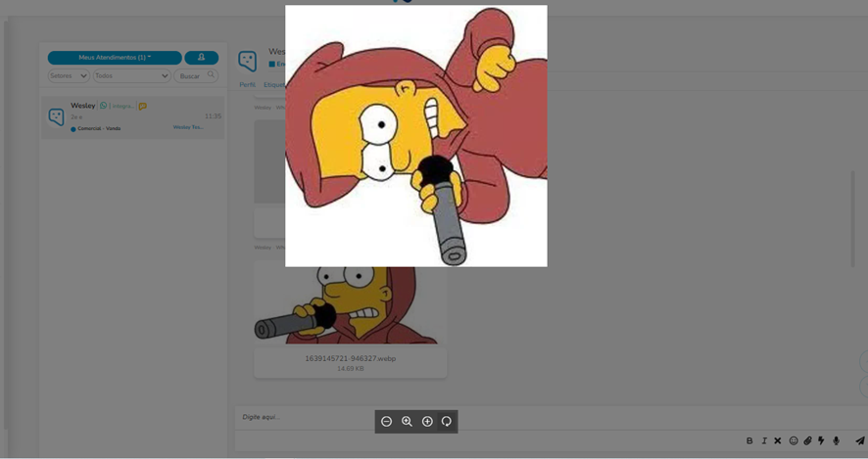Rotate the previewed image
Image resolution: width=868 pixels, height=459 pixels.
point(447,422)
